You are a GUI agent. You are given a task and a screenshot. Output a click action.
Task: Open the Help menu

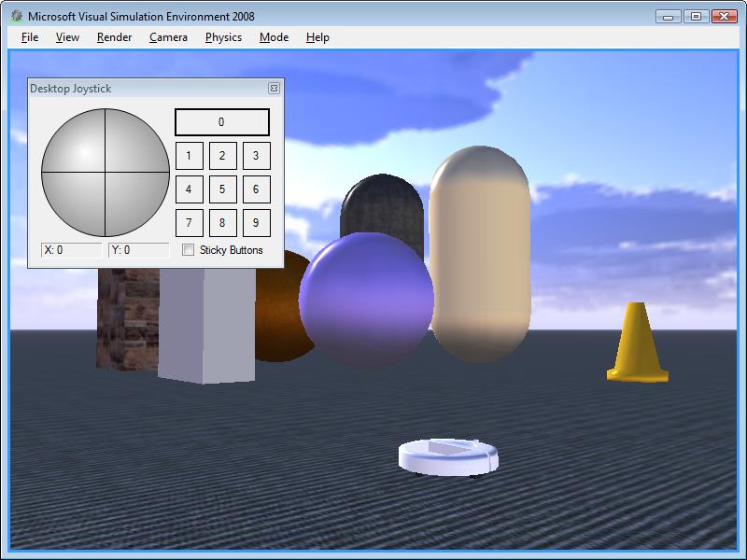[x=317, y=37]
